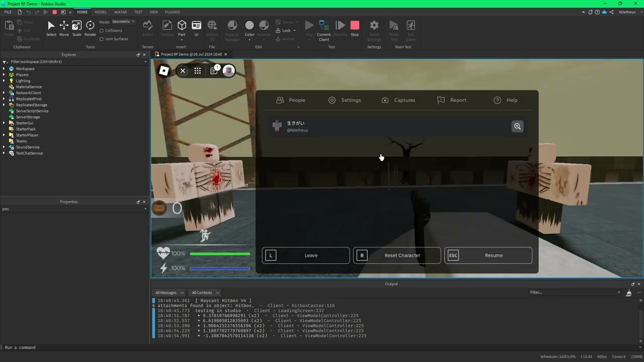Open the All Contexts dropdown
Screen dimensions: 644x362
(205, 293)
